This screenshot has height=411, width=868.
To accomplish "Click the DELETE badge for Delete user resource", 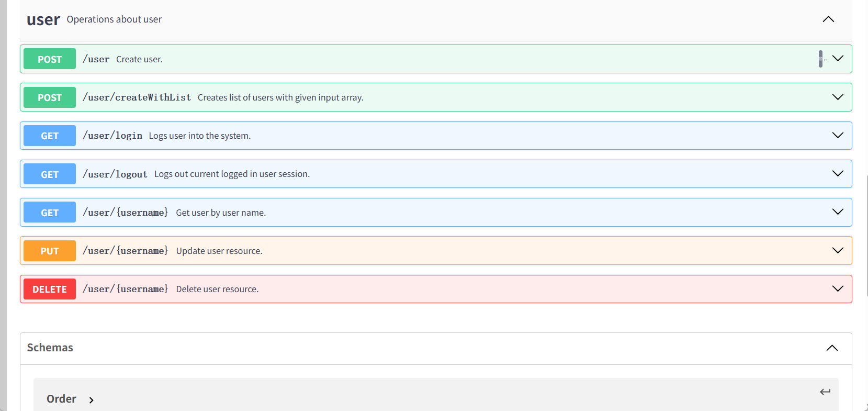I will (50, 289).
